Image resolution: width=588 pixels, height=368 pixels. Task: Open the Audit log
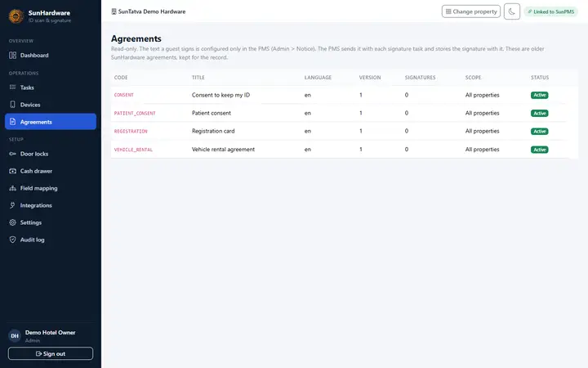tap(32, 240)
